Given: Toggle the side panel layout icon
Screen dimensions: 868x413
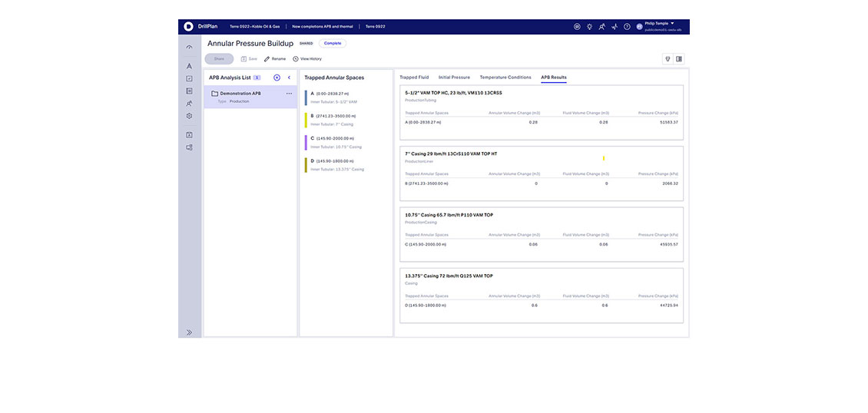Looking at the screenshot, I should 679,58.
